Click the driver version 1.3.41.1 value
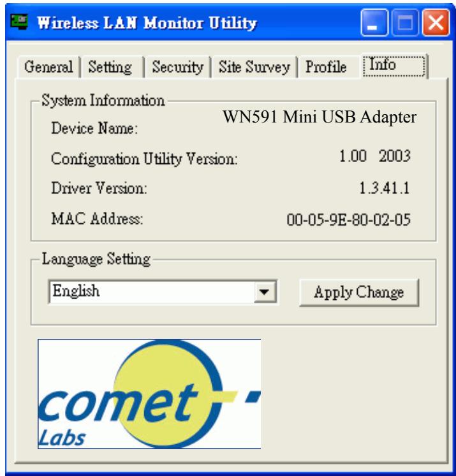456x476 pixels. click(x=385, y=188)
